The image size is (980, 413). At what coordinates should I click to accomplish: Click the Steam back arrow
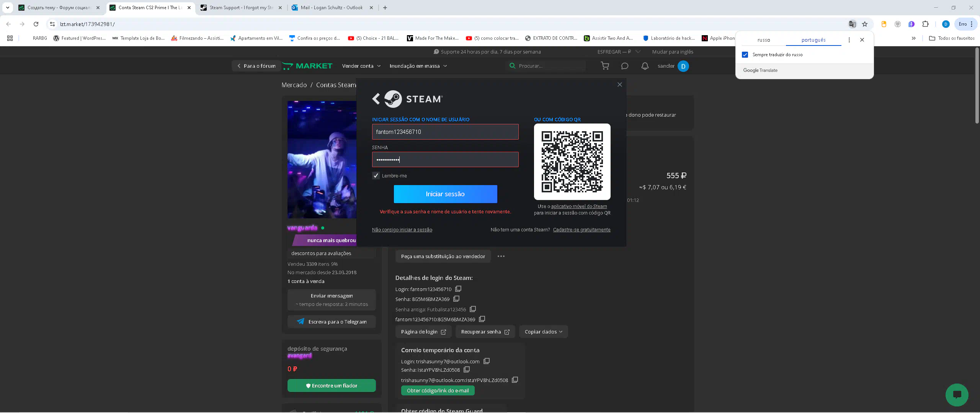point(376,99)
